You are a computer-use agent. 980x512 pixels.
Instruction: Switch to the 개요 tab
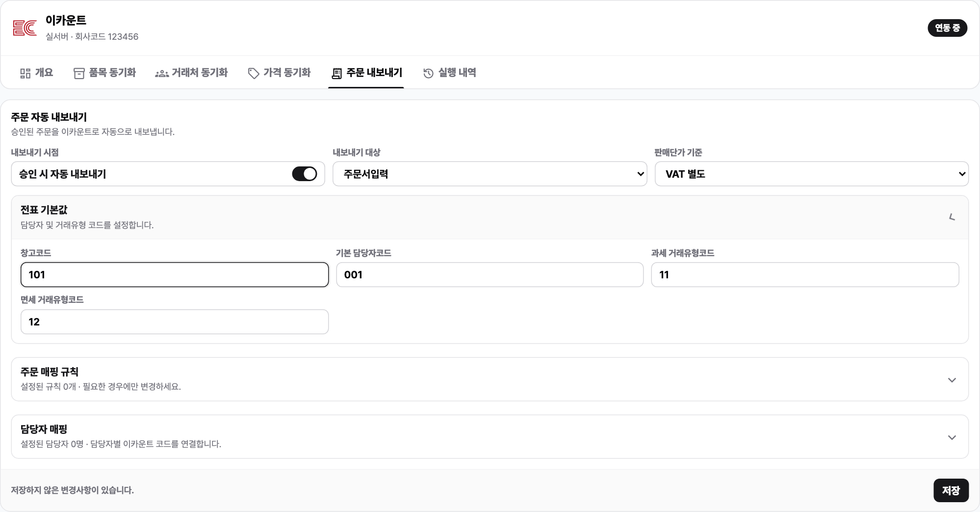point(37,73)
